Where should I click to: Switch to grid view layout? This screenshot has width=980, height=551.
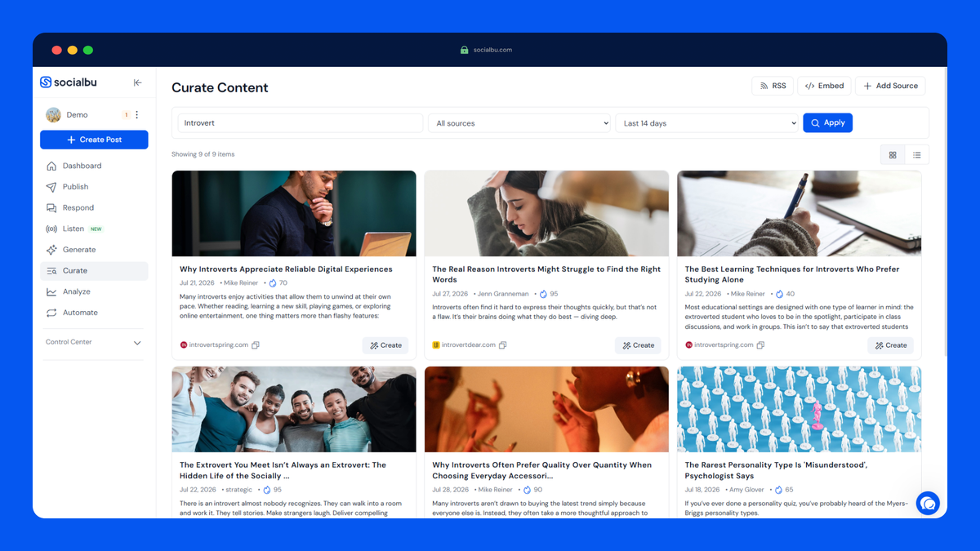pos(893,155)
